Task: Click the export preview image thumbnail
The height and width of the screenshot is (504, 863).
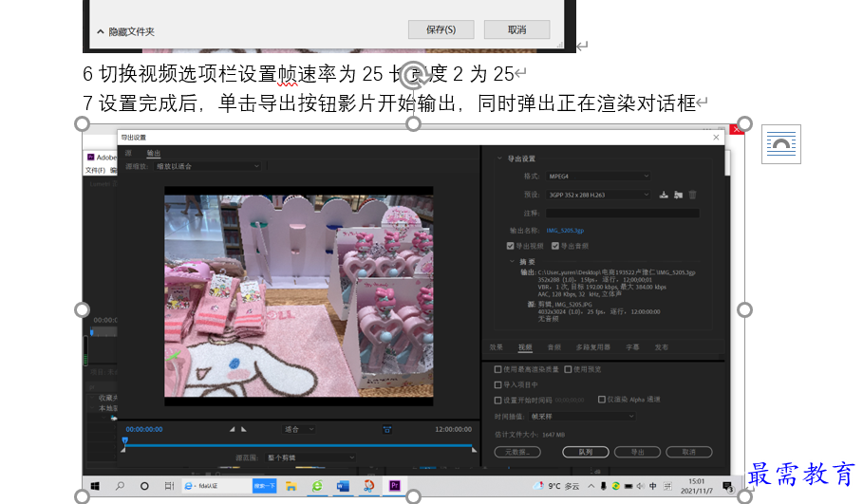Action: (299, 296)
